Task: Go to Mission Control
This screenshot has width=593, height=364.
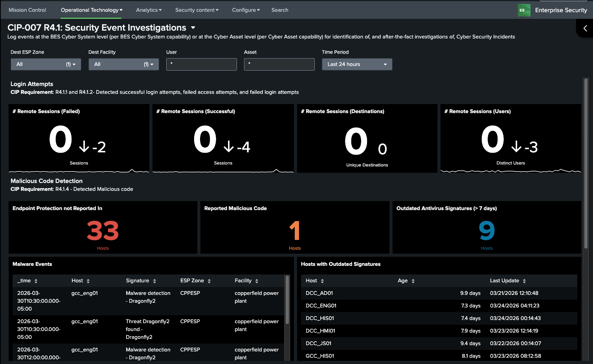Action: (x=27, y=10)
